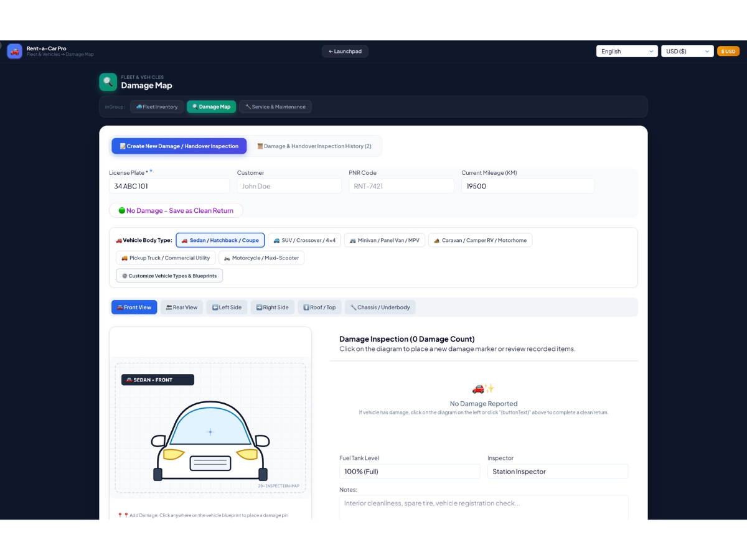Screen dimensions: 747x560
Task: Click the car windshield on the blueprint
Action: [x=210, y=427]
